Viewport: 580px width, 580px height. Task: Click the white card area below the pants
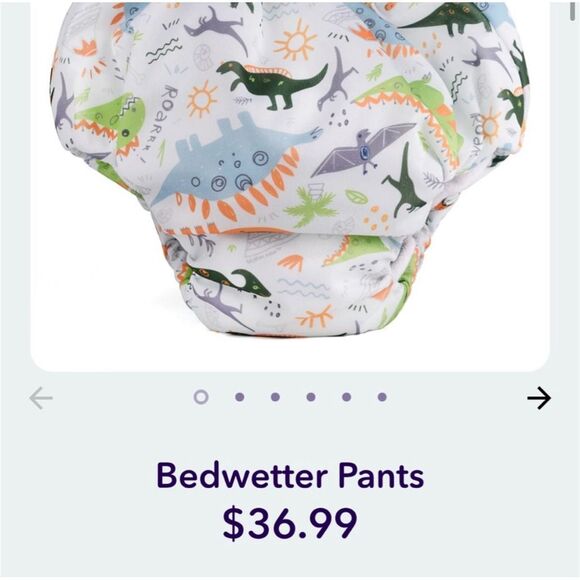(x=290, y=353)
